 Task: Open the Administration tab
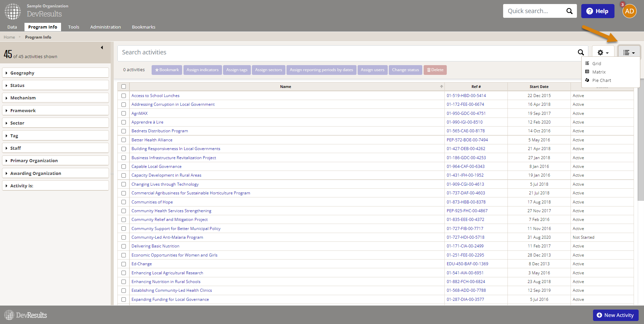tap(105, 27)
